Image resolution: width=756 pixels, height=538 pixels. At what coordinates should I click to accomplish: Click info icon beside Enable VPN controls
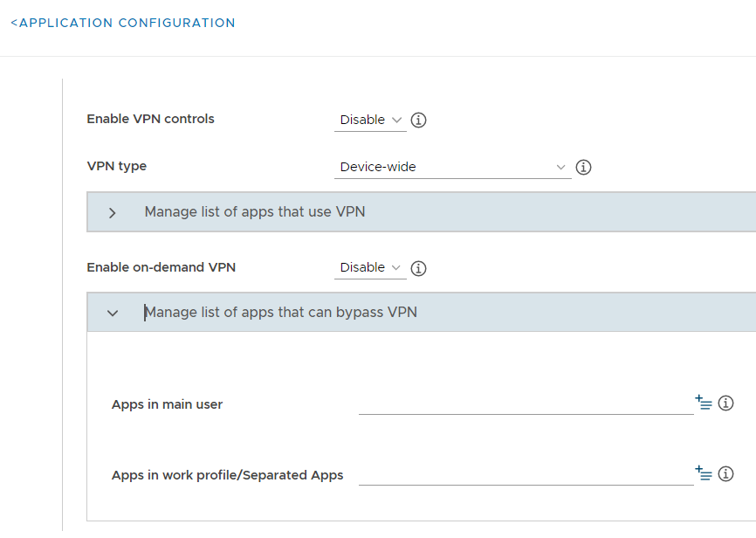click(x=418, y=121)
